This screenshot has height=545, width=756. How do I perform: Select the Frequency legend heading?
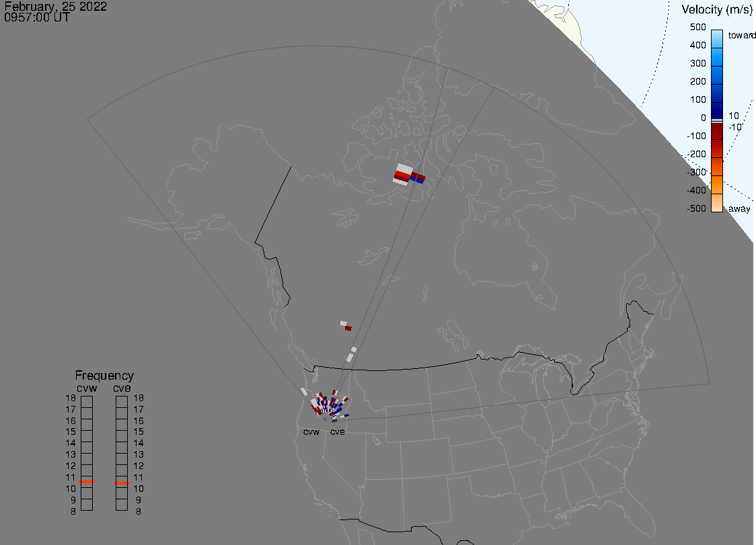tap(104, 376)
